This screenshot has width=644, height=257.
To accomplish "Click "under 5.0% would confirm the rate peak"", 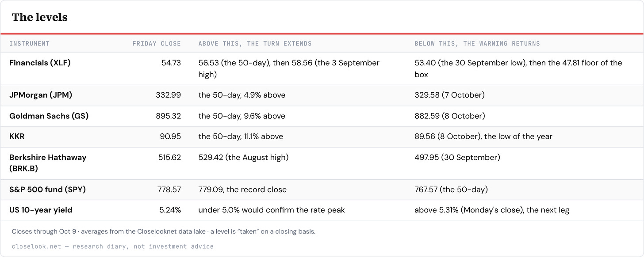I will click(x=272, y=210).
